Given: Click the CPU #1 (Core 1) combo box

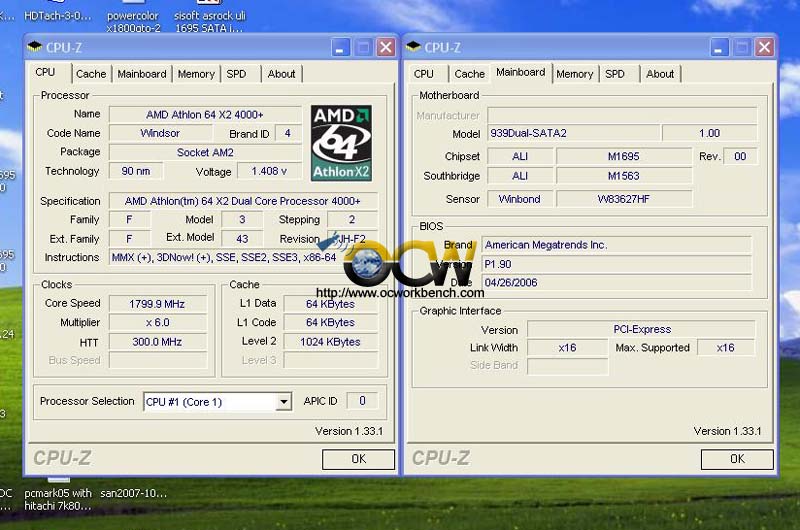Looking at the screenshot, I should (x=217, y=402).
